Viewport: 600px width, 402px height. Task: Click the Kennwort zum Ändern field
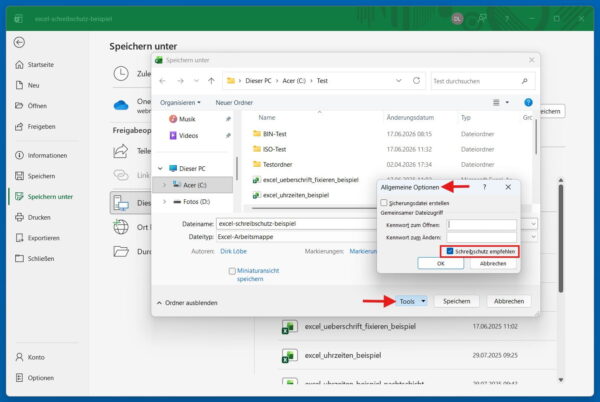[x=482, y=237]
